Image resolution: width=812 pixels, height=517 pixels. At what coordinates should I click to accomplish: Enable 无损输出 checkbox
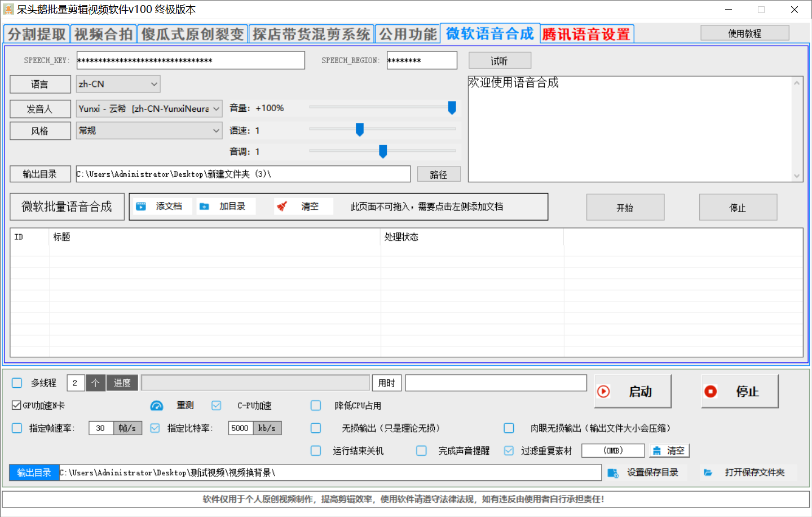pyautogui.click(x=316, y=428)
